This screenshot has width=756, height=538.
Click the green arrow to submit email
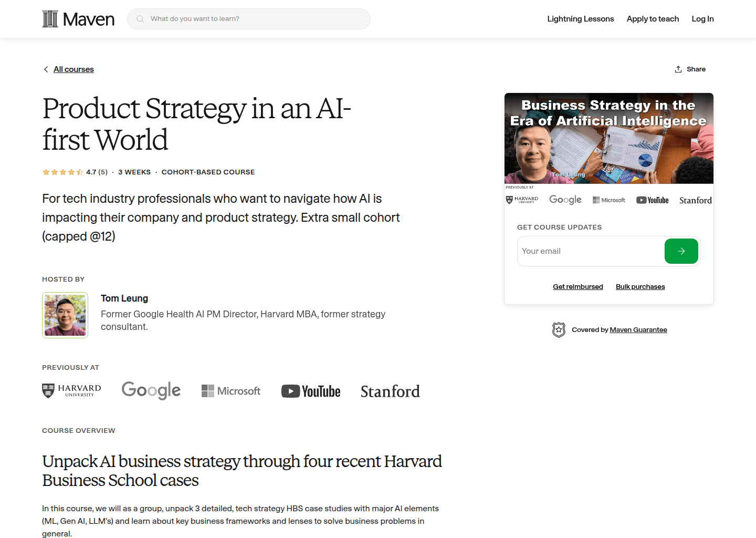681,251
